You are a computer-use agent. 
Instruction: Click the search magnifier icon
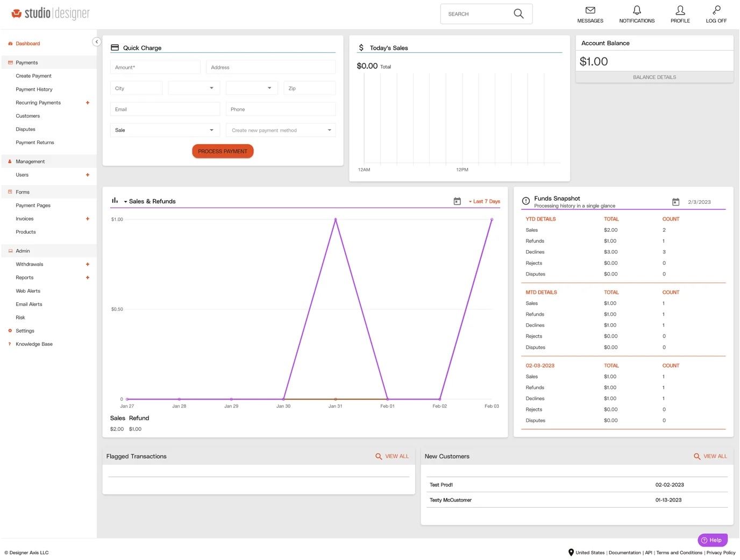coord(518,13)
